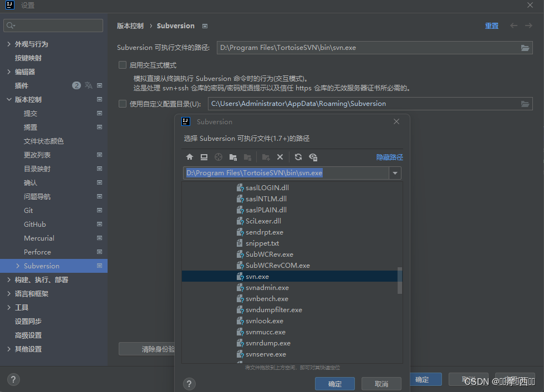Click the project icon on the 提交 row
The image size is (544, 392).
pos(100,113)
